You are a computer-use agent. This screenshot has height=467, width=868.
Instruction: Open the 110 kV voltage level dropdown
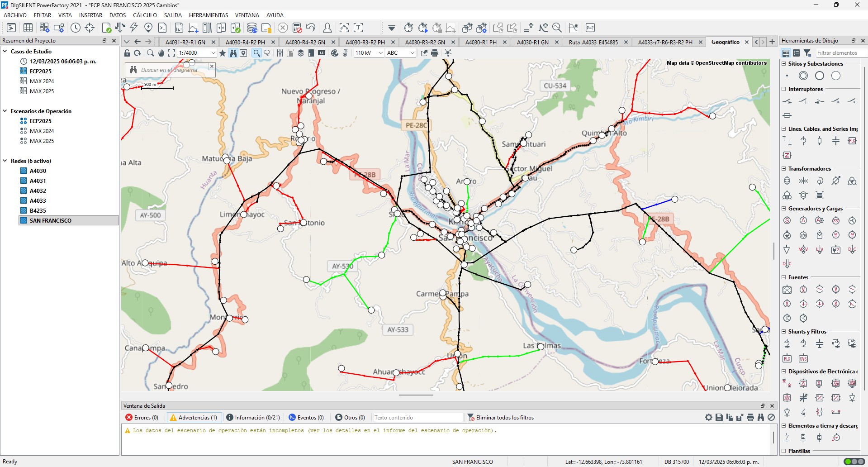(380, 53)
